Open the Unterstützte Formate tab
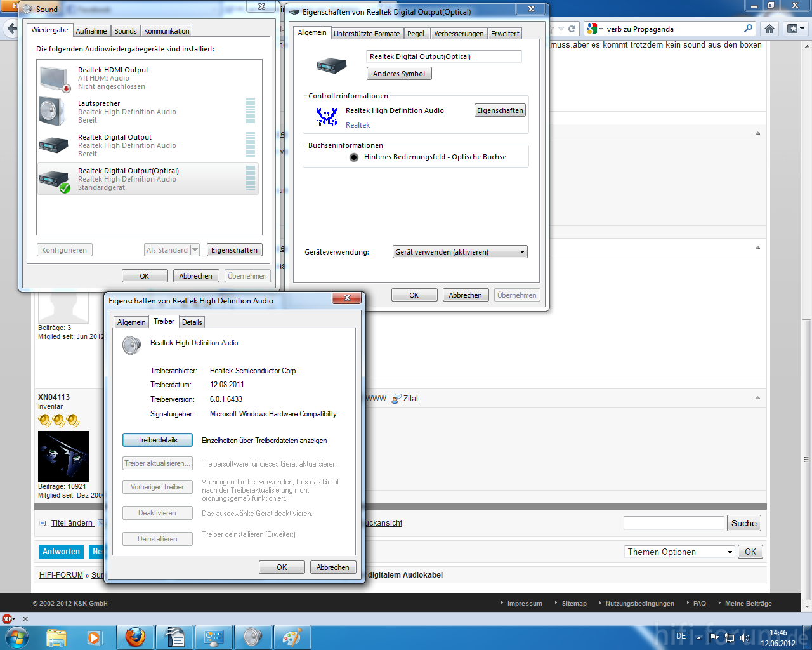This screenshot has width=812, height=650. (x=367, y=34)
